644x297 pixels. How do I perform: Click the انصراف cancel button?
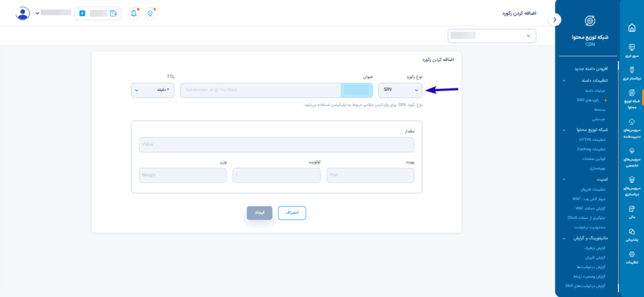click(x=292, y=213)
